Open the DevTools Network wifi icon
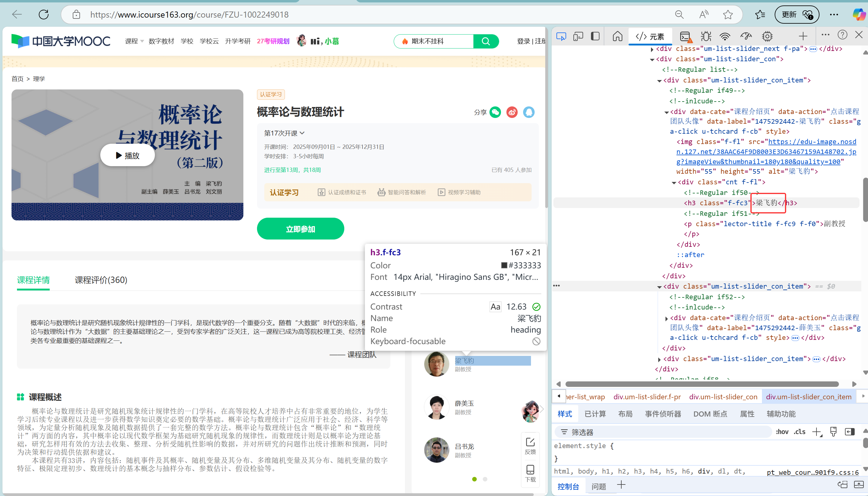 (x=725, y=36)
